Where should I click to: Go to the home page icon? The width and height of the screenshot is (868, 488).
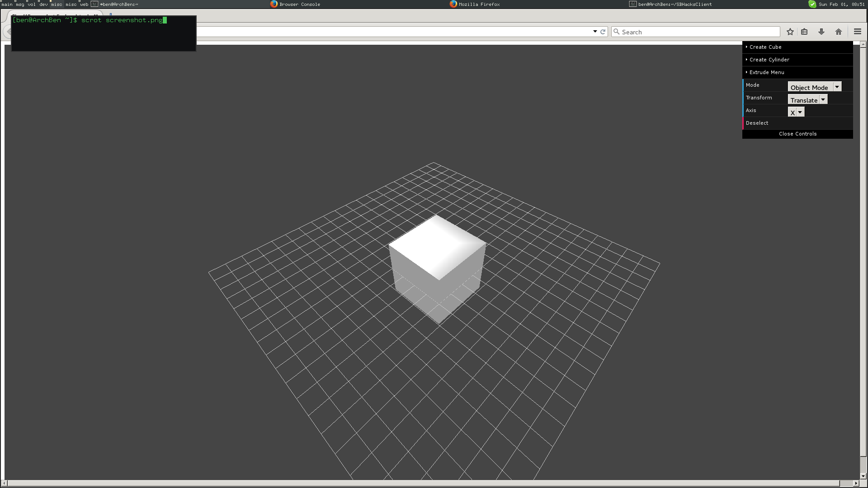[x=839, y=32]
